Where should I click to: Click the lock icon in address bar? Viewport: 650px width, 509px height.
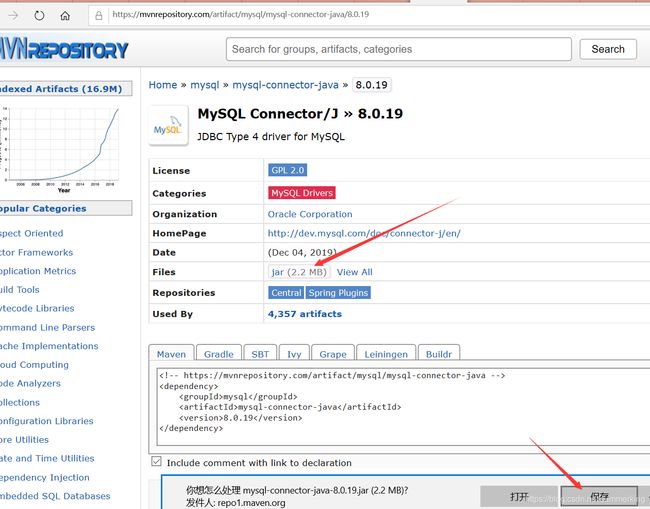pos(99,16)
